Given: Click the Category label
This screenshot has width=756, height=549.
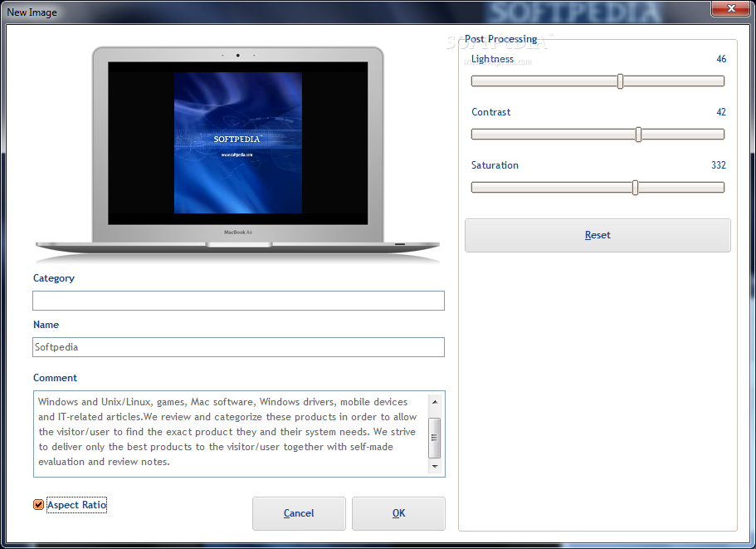Looking at the screenshot, I should 53,278.
